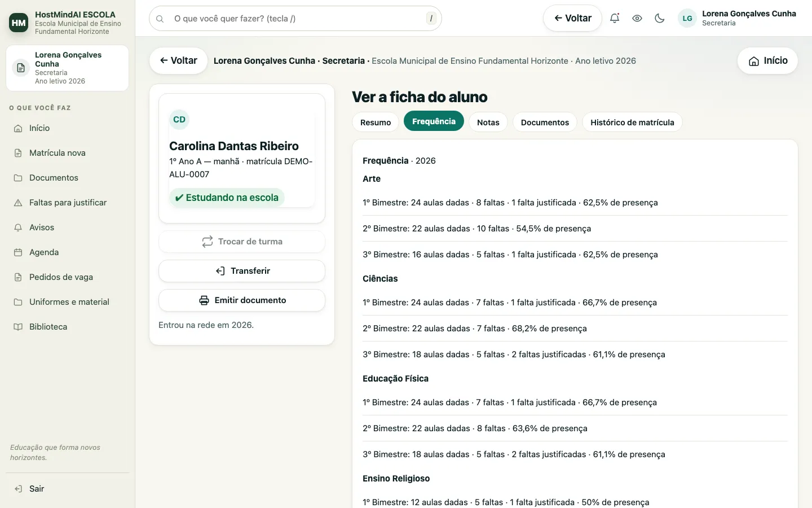The width and height of the screenshot is (812, 508).
Task: Click Ciências 2º Bimestre 68,2% de presença row
Action: [x=575, y=329]
